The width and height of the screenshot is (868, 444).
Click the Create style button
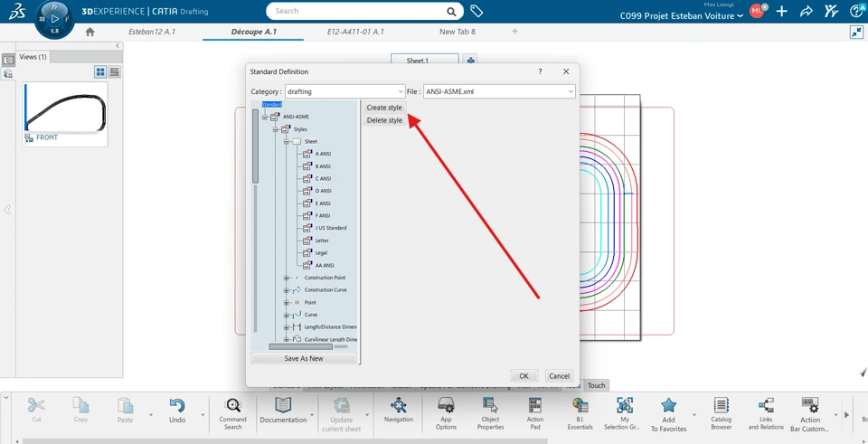click(384, 108)
